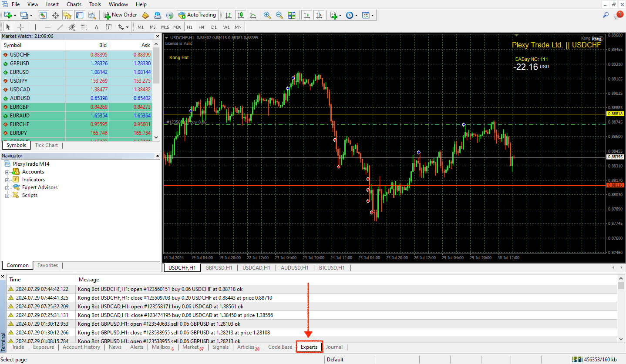This screenshot has height=364, width=626.
Task: Open the Indicators list dropdown icon
Action: pos(335,15)
